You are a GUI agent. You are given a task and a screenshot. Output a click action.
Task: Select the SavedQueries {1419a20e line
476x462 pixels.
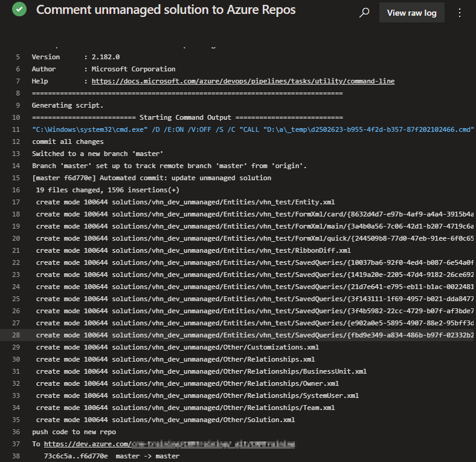(x=254, y=275)
